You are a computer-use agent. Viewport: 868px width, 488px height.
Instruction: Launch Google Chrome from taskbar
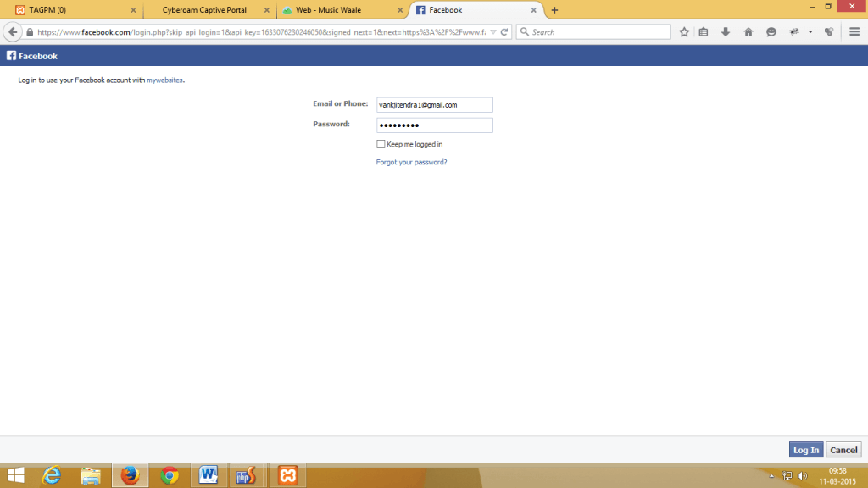coord(170,475)
